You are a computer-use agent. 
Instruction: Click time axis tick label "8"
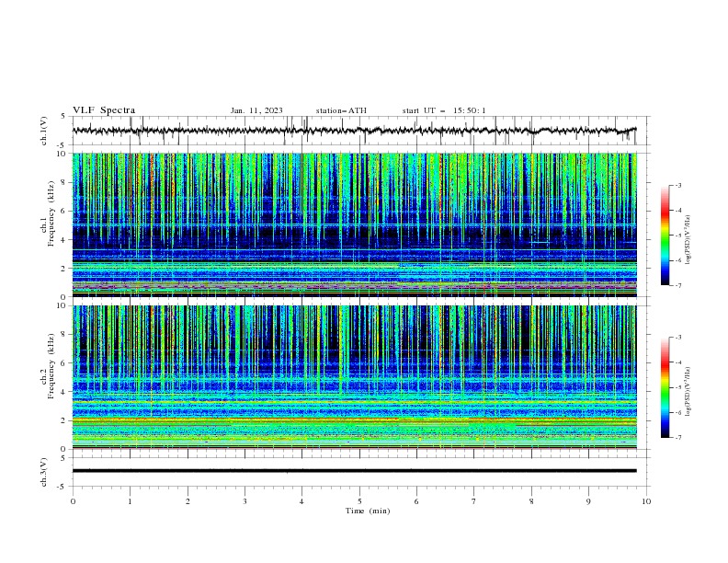tap(531, 501)
